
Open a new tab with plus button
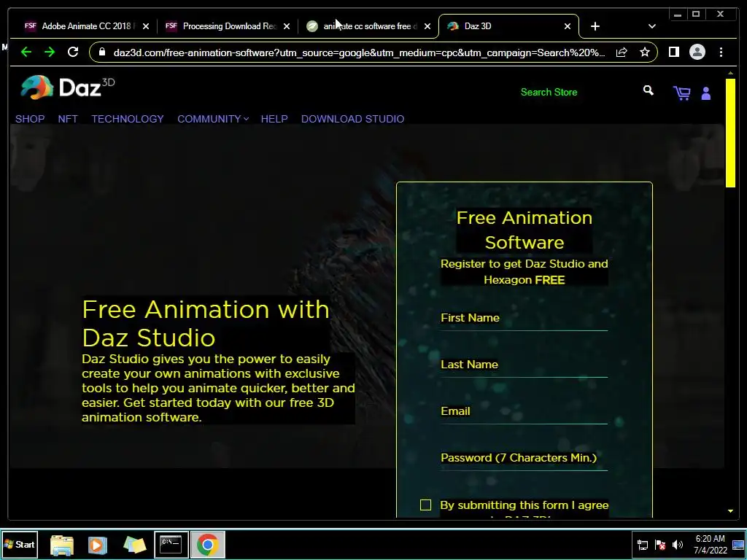(x=595, y=26)
